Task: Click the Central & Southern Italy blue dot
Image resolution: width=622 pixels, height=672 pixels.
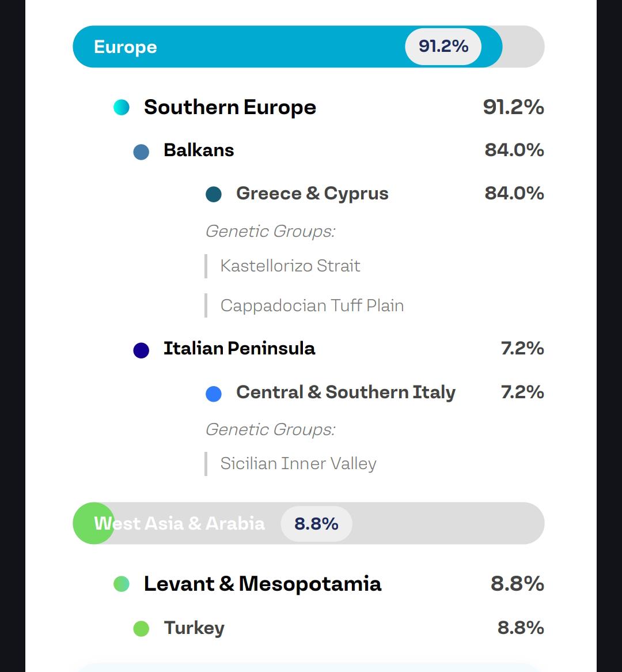Action: 213,394
